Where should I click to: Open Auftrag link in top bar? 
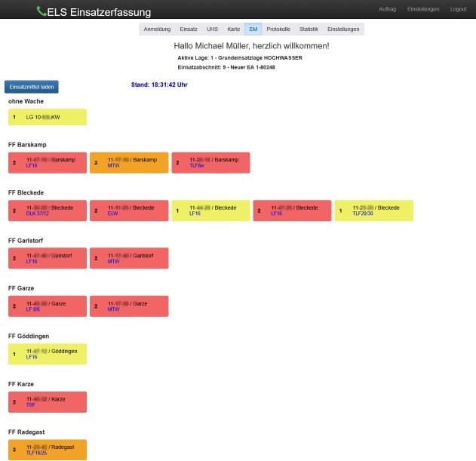tap(387, 9)
